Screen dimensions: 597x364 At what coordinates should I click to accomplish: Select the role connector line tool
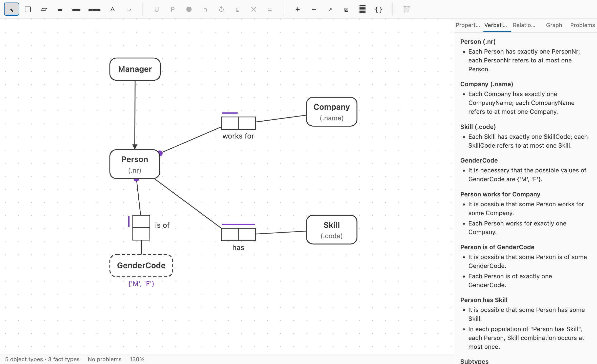(x=129, y=9)
